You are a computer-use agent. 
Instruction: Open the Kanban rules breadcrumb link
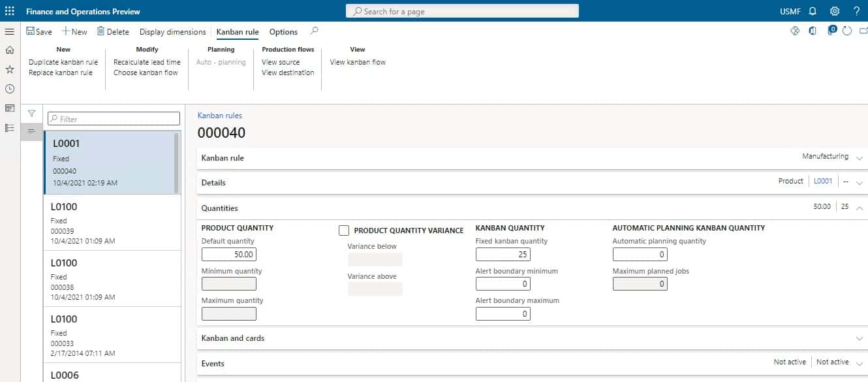pyautogui.click(x=220, y=116)
